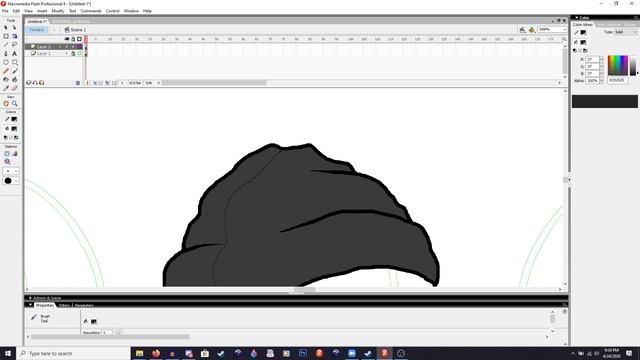Click the Insert Layer Folder icon
This screenshot has width=640, height=360.
pos(42,83)
